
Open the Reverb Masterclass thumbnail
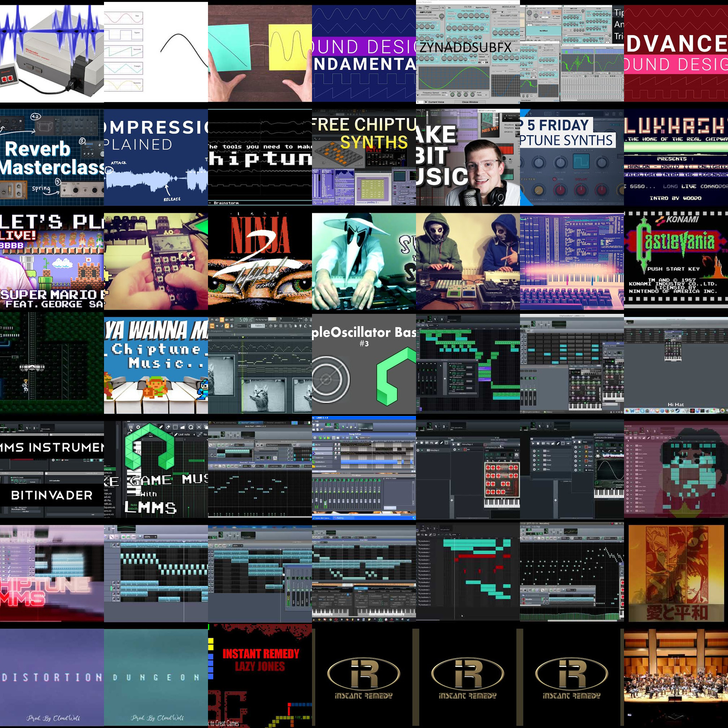pyautogui.click(x=52, y=158)
